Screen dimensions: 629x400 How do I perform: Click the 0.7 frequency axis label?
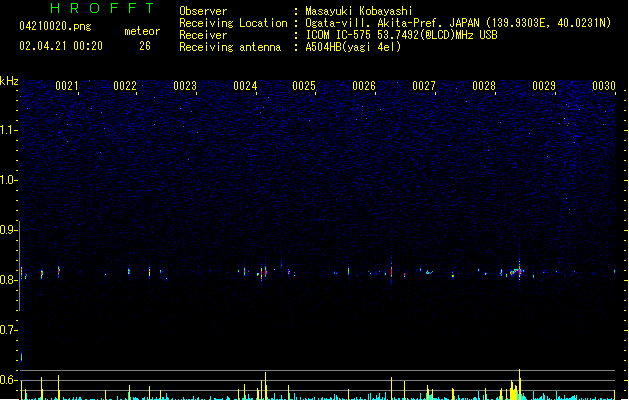(8, 330)
